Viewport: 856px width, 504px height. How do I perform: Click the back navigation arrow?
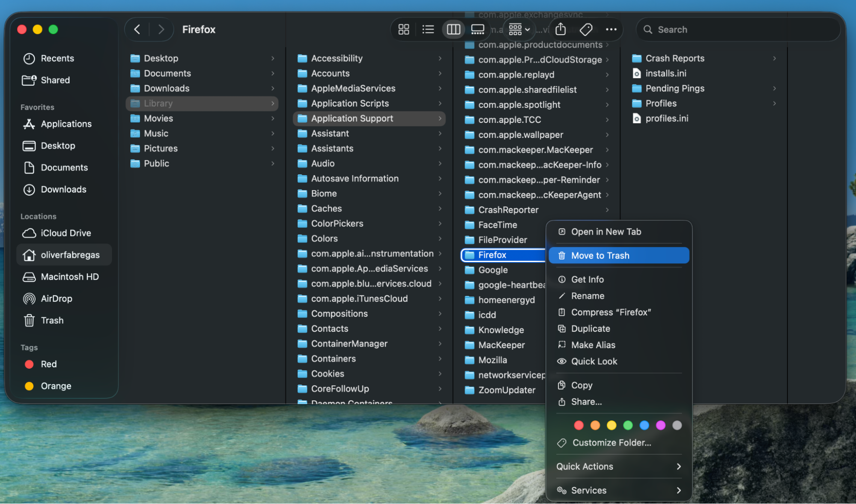pyautogui.click(x=137, y=29)
